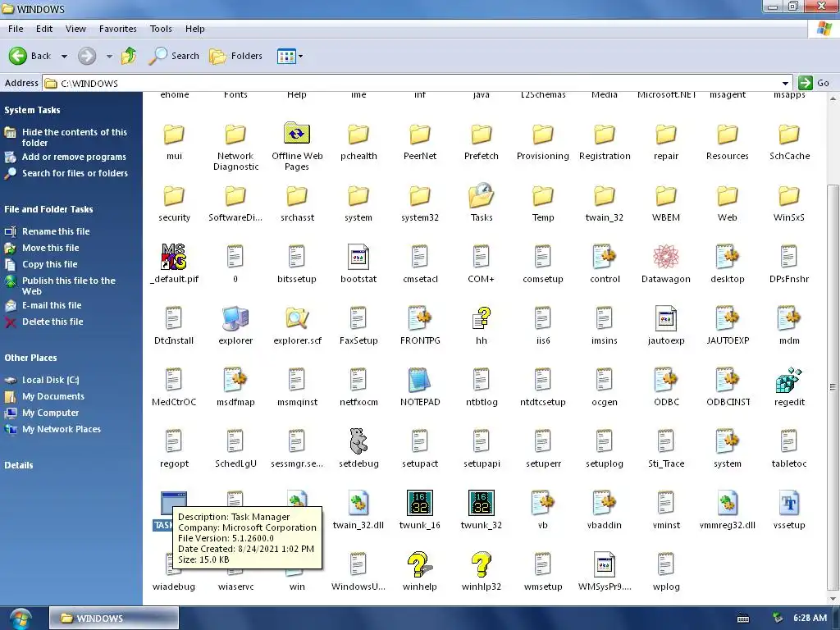The width and height of the screenshot is (840, 630).
Task: Click Delete this file link
Action: (x=52, y=322)
